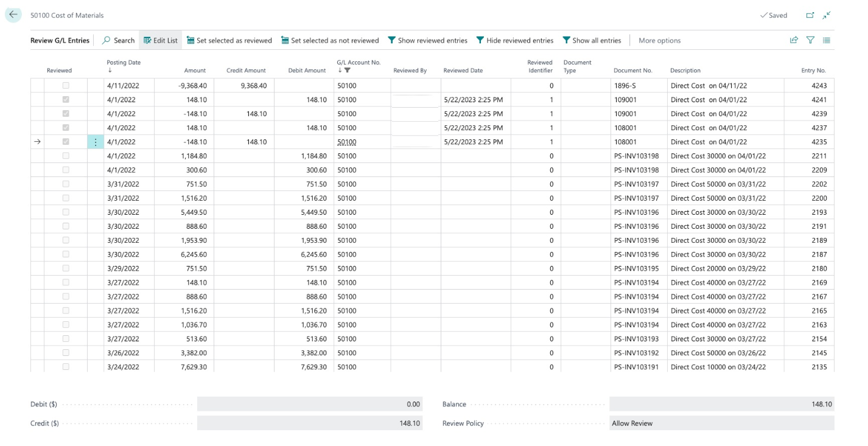Viewport: 868px width, 446px height.
Task: Open page in new window icon
Action: [x=810, y=15]
